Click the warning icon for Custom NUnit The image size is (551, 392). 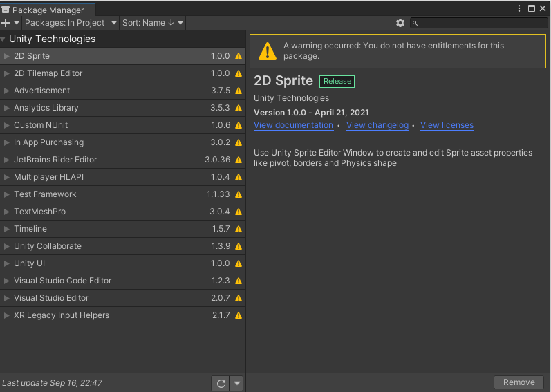coord(239,125)
